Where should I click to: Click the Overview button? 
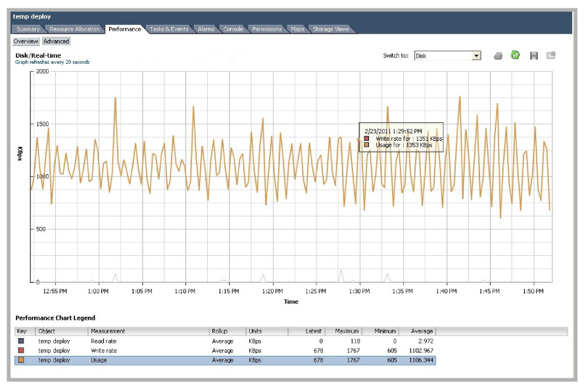point(26,41)
